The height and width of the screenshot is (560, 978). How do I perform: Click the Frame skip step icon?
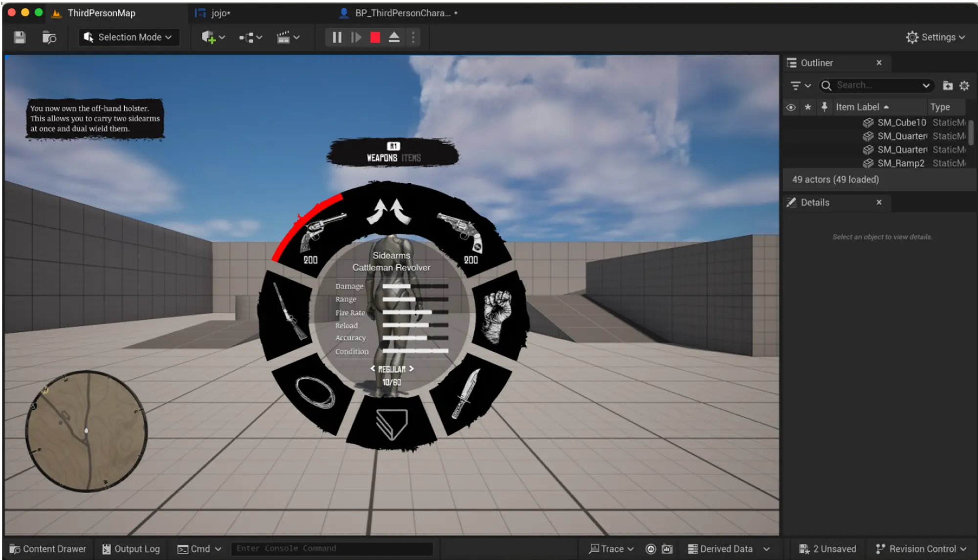(356, 37)
